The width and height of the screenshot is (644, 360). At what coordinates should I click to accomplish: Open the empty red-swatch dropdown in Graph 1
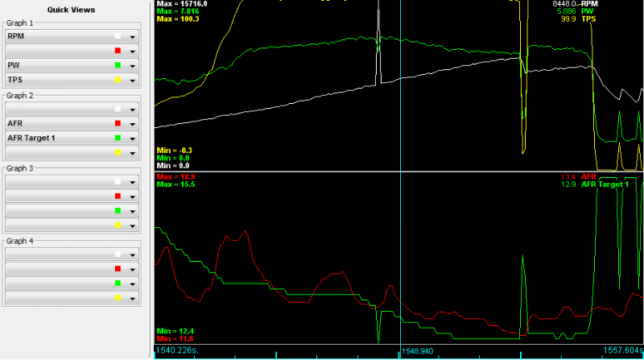tap(130, 51)
